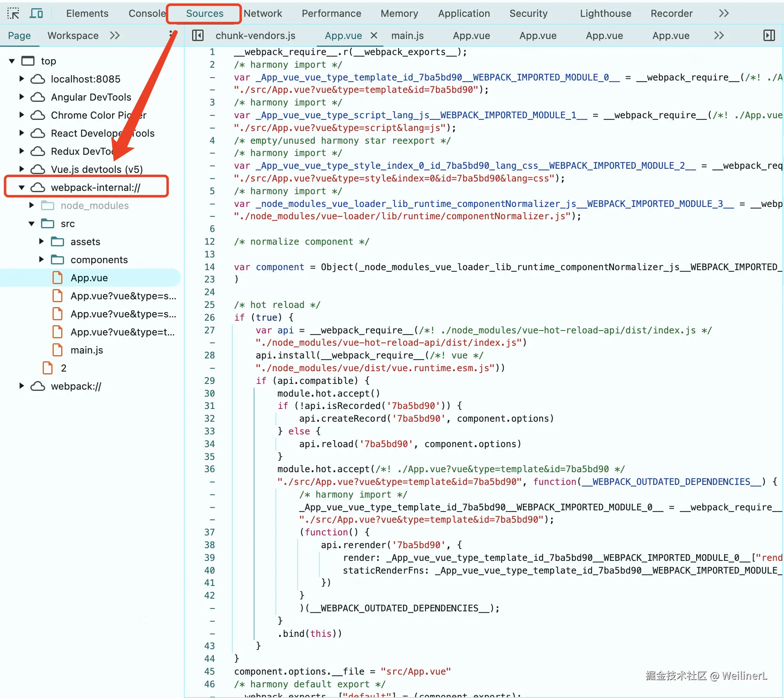
Task: Click the App.vue file icon in tree
Action: pos(57,278)
